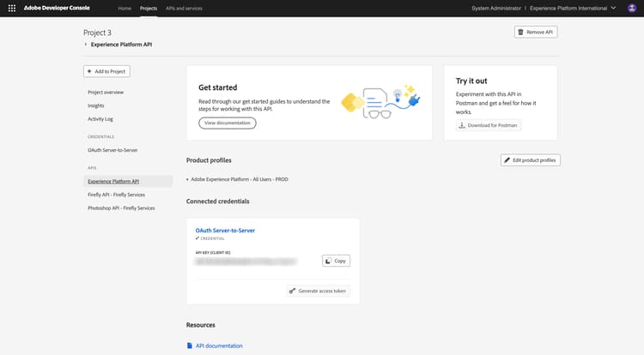Image resolution: width=644 pixels, height=355 pixels.
Task: Click the Get started illustration
Action: pyautogui.click(x=380, y=102)
